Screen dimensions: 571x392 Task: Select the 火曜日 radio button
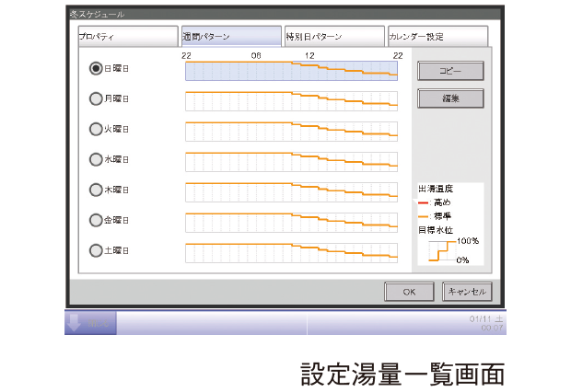[x=96, y=129]
